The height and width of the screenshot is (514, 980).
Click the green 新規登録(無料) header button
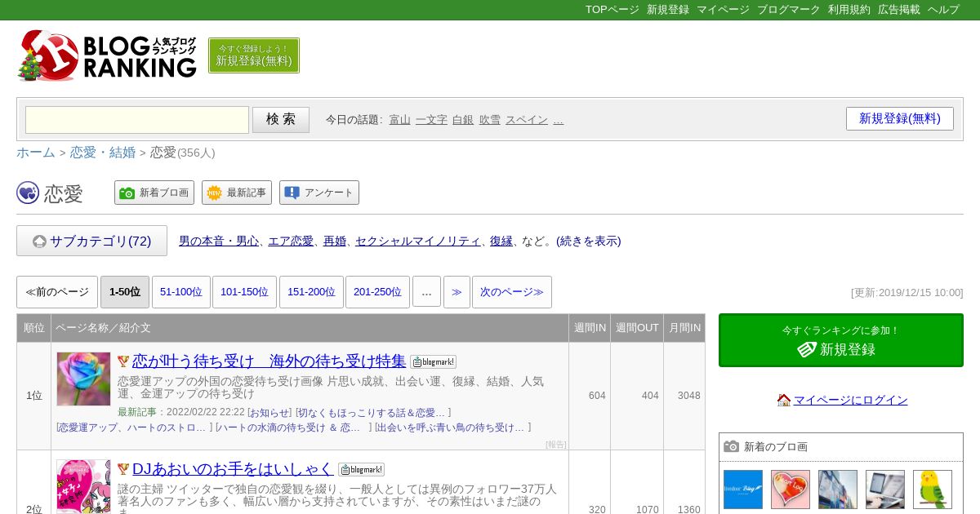254,55
